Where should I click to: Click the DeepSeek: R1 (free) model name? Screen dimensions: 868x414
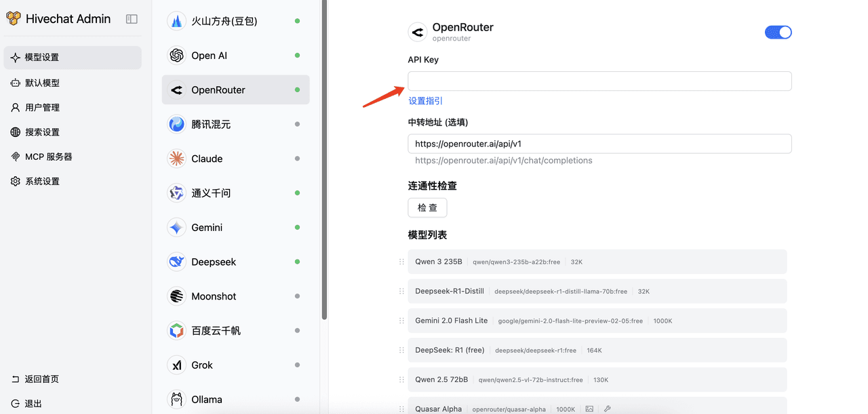(x=450, y=350)
